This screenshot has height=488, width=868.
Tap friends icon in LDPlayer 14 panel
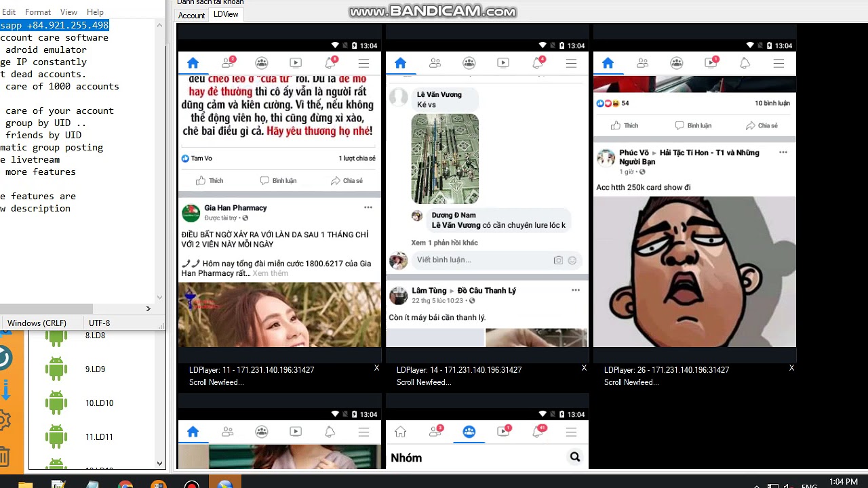(435, 63)
